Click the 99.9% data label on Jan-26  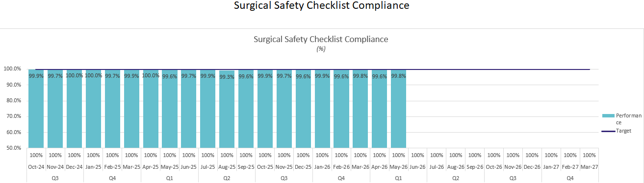click(x=322, y=76)
